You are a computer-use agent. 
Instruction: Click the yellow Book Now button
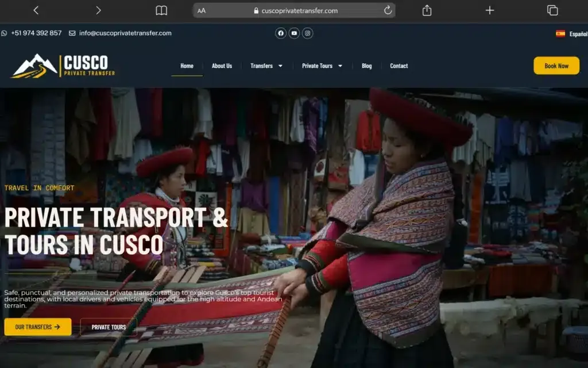coord(556,66)
